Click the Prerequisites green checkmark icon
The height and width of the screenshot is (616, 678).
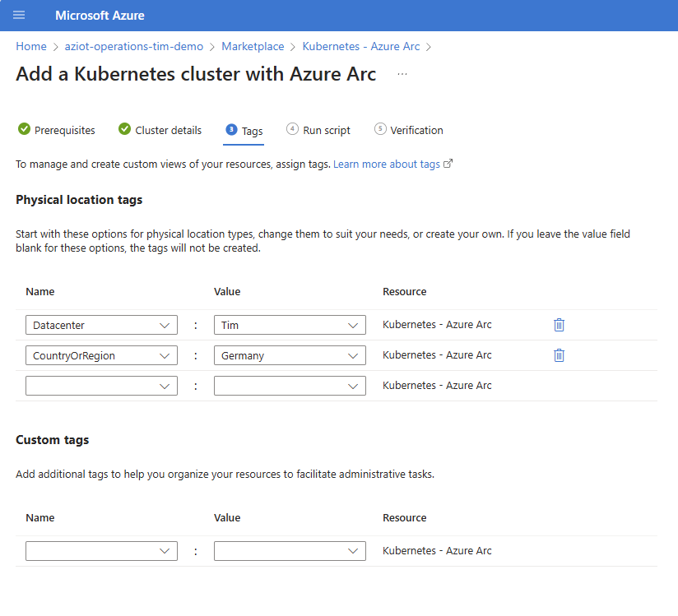point(24,129)
